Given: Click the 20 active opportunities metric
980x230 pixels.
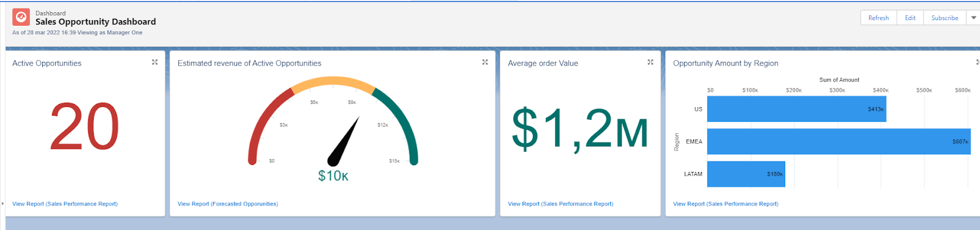Looking at the screenshot, I should tap(85, 127).
